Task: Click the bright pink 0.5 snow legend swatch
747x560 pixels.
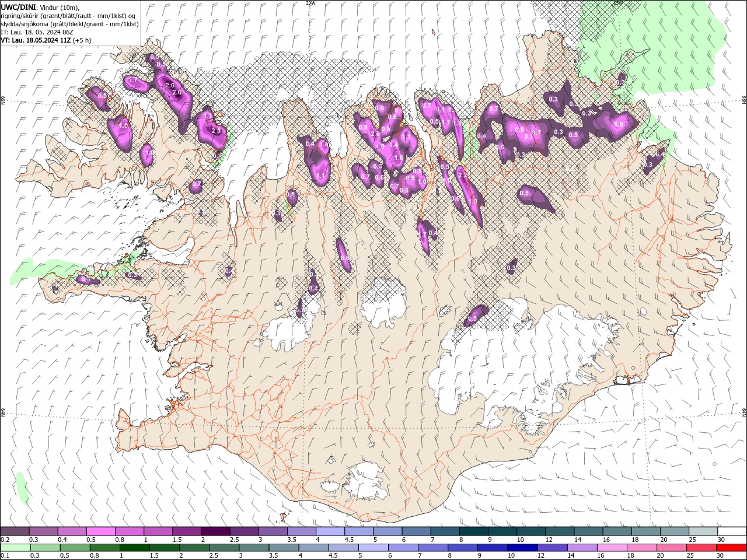Action: [x=100, y=531]
